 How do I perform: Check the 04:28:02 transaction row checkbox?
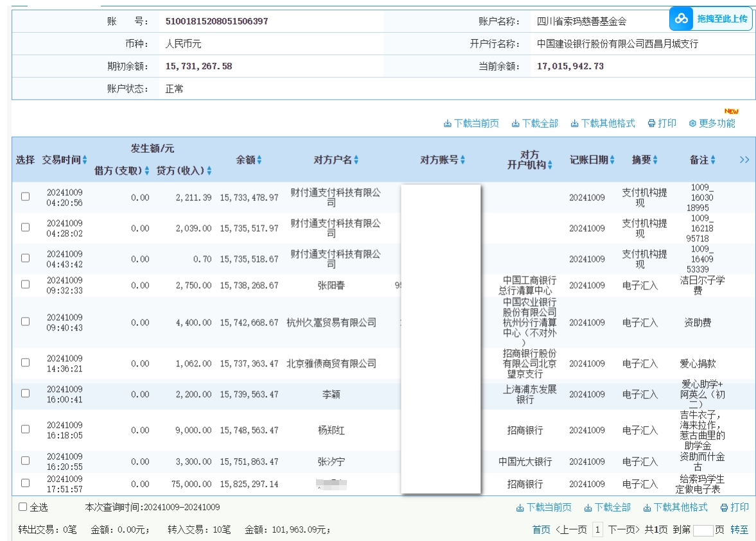coord(26,227)
